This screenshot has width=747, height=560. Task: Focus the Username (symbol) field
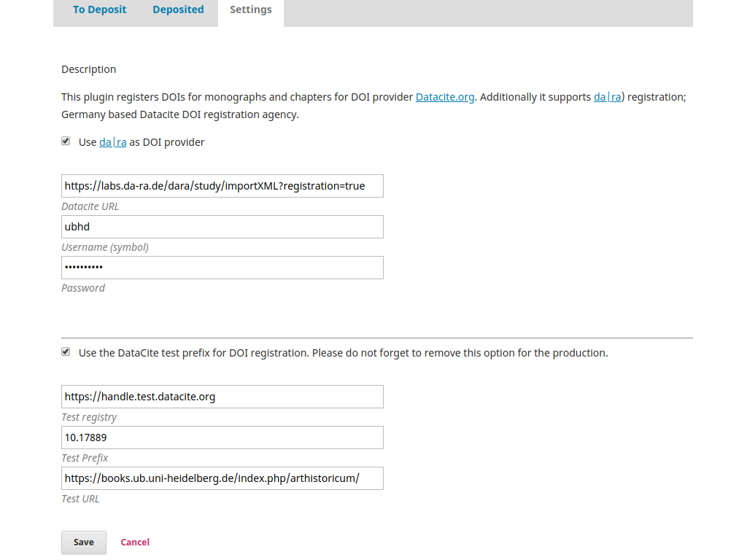pyautogui.click(x=222, y=227)
